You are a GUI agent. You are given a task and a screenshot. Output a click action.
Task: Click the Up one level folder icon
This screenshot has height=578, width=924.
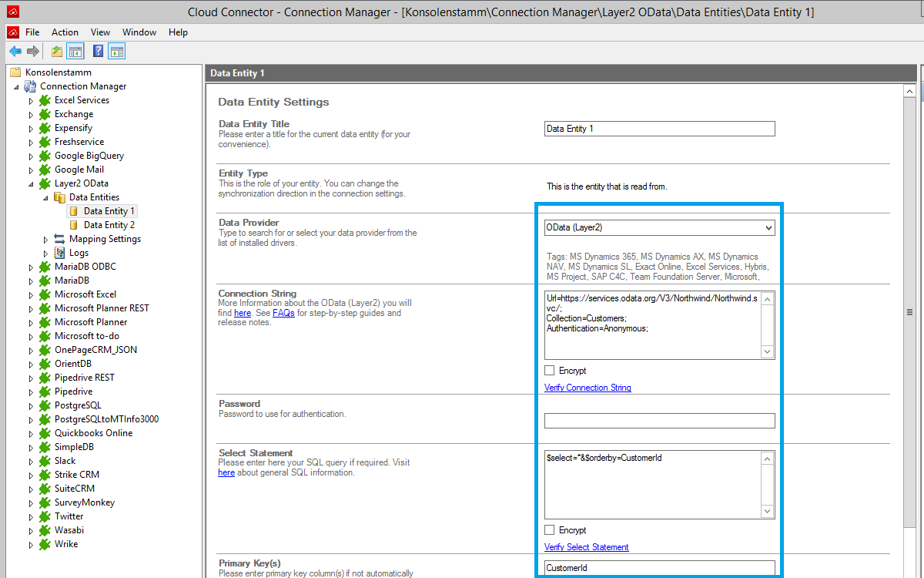point(57,52)
